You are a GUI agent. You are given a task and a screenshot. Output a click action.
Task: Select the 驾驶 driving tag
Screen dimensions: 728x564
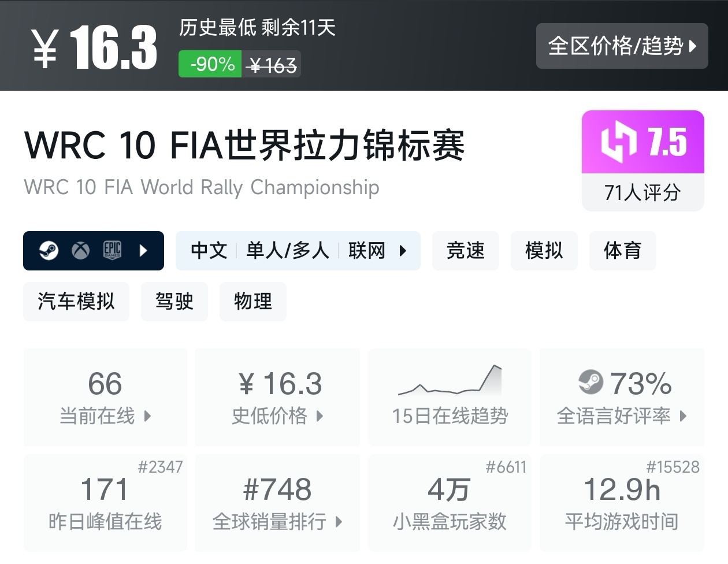pos(174,302)
